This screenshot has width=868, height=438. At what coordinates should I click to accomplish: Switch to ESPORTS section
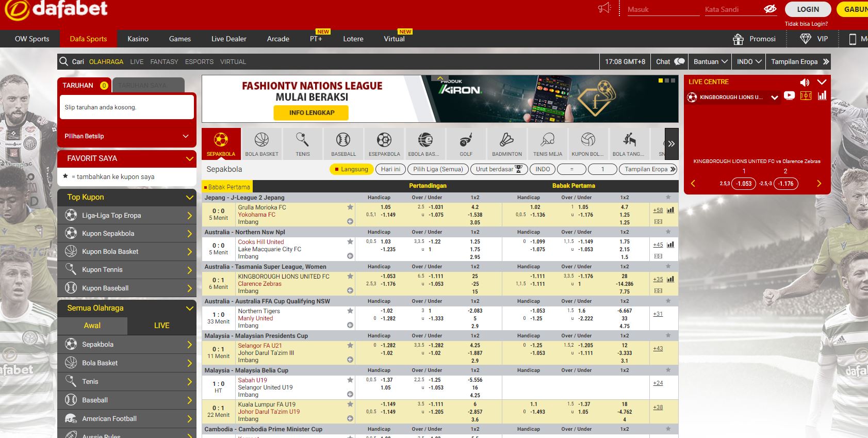click(x=199, y=61)
